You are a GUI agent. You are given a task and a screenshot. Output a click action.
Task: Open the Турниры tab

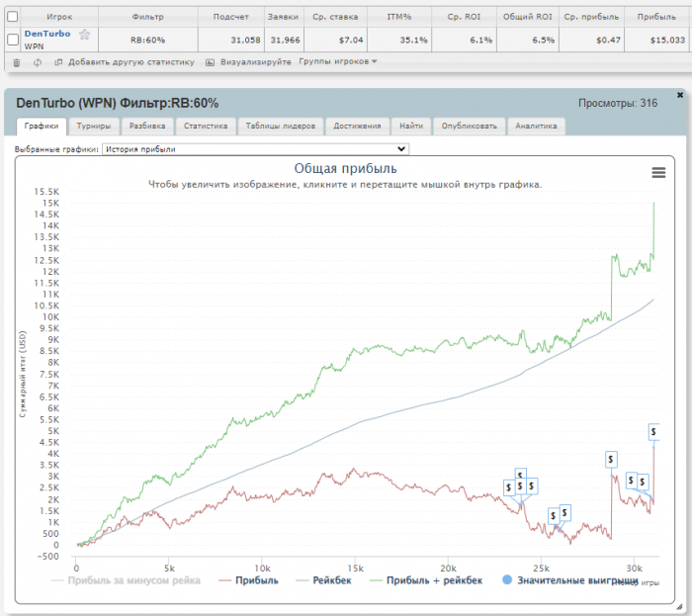[x=94, y=127]
